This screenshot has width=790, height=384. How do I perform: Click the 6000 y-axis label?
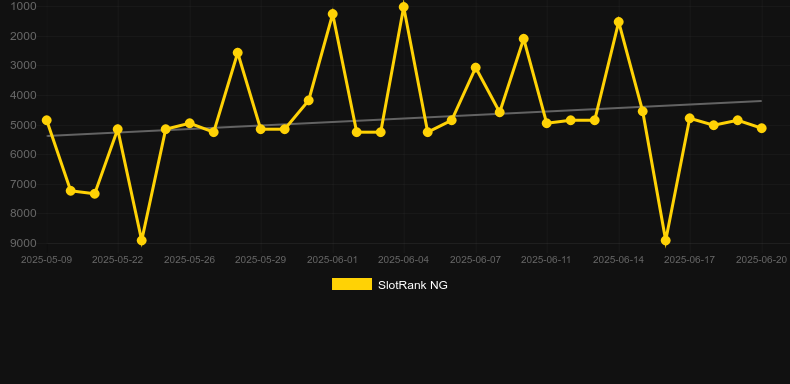coord(23,154)
